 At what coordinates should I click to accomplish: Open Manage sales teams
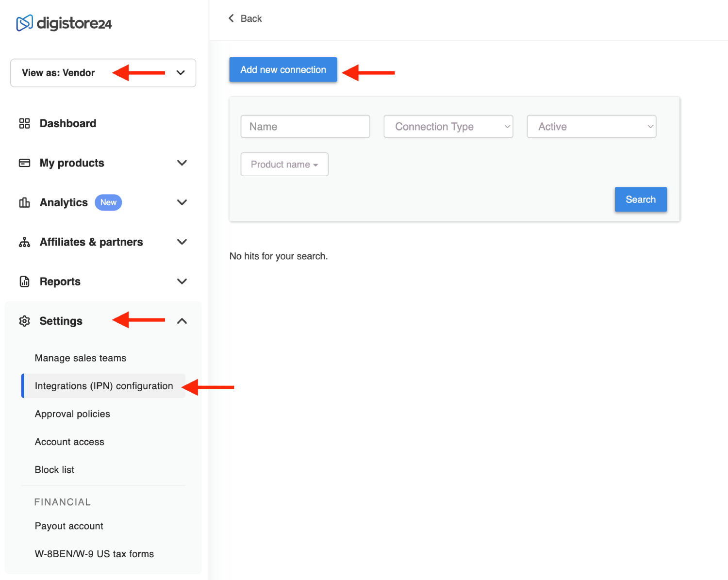(x=81, y=358)
